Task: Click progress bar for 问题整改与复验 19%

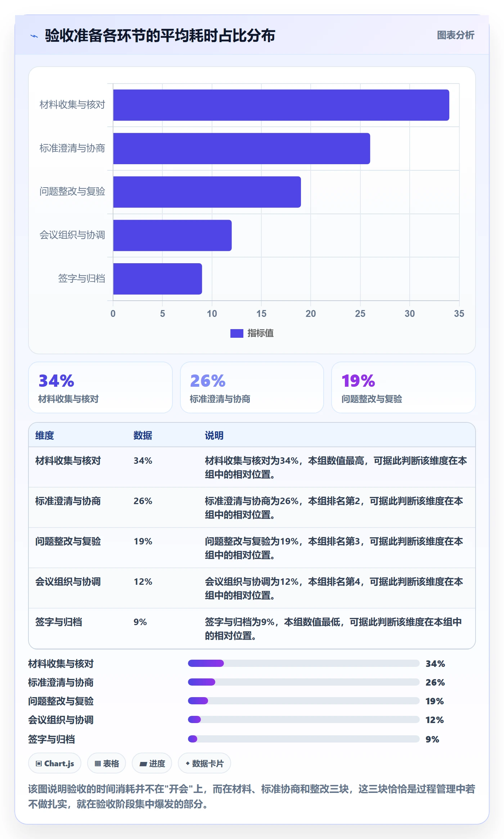Action: point(304,701)
